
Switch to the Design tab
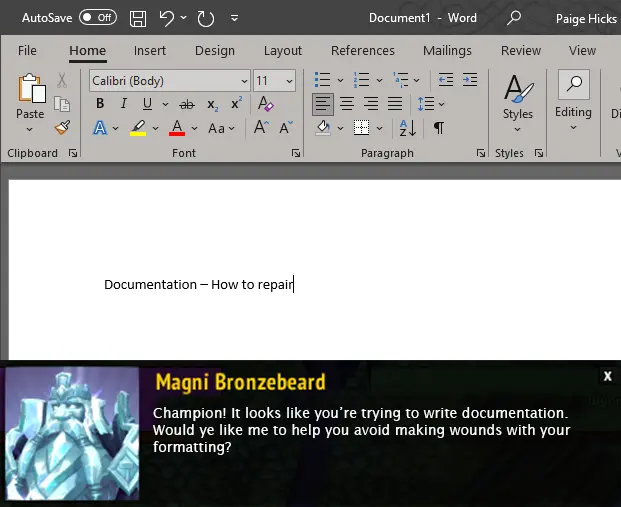[215, 50]
